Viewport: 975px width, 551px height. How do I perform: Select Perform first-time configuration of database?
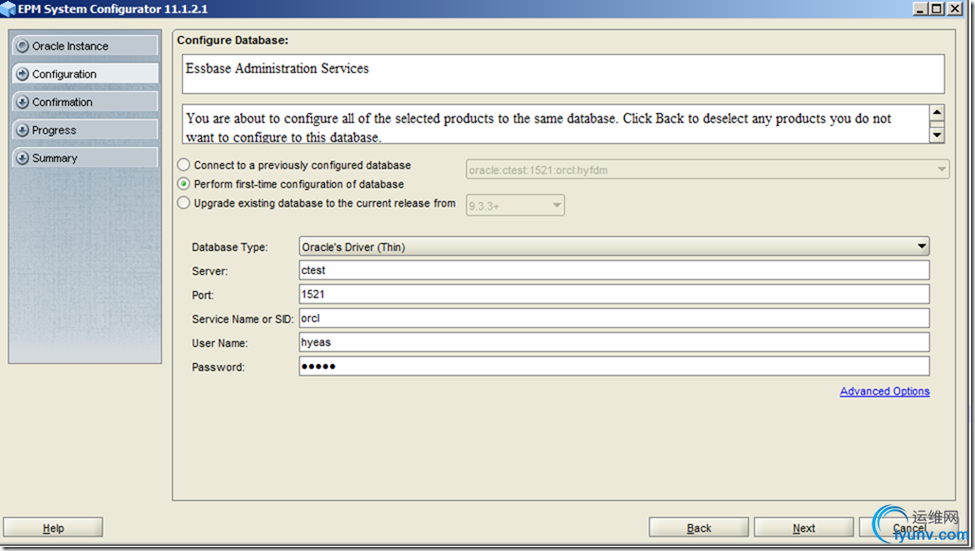pyautogui.click(x=183, y=184)
